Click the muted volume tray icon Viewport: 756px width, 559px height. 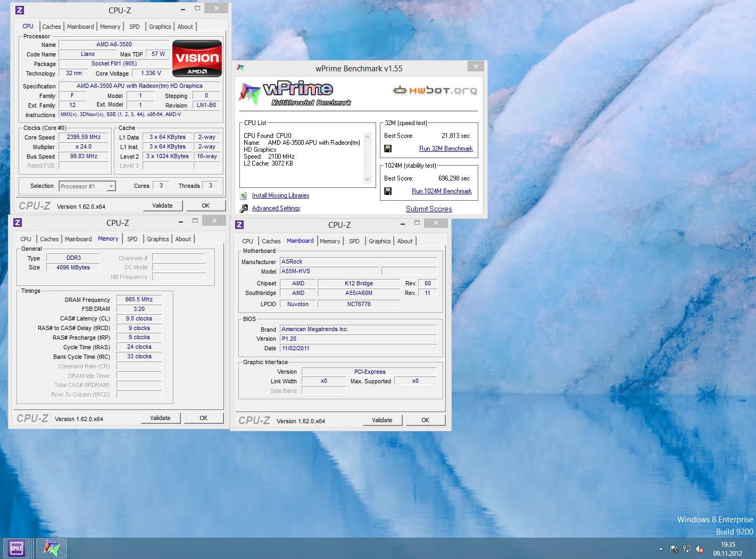tap(700, 549)
